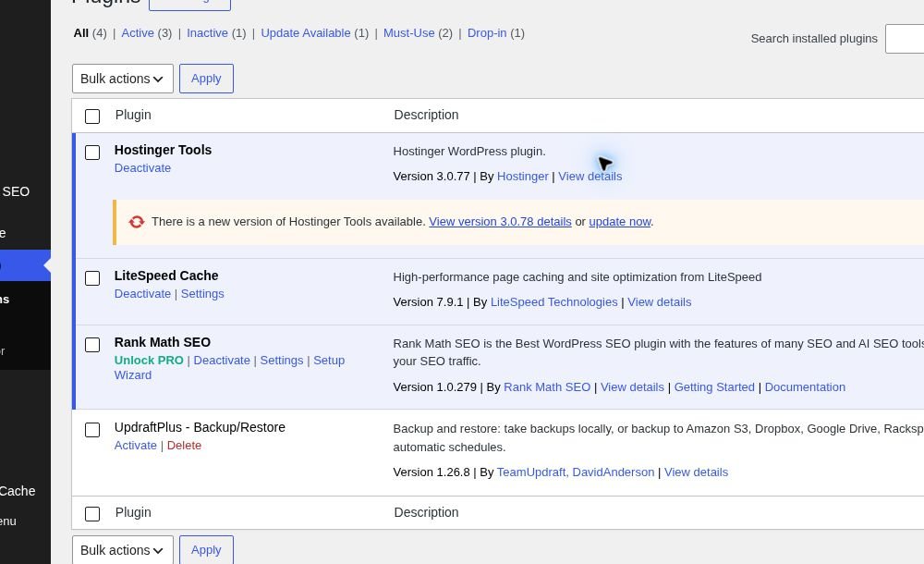Open the Hostinger author link
This screenshot has height=564, width=924.
click(x=523, y=177)
